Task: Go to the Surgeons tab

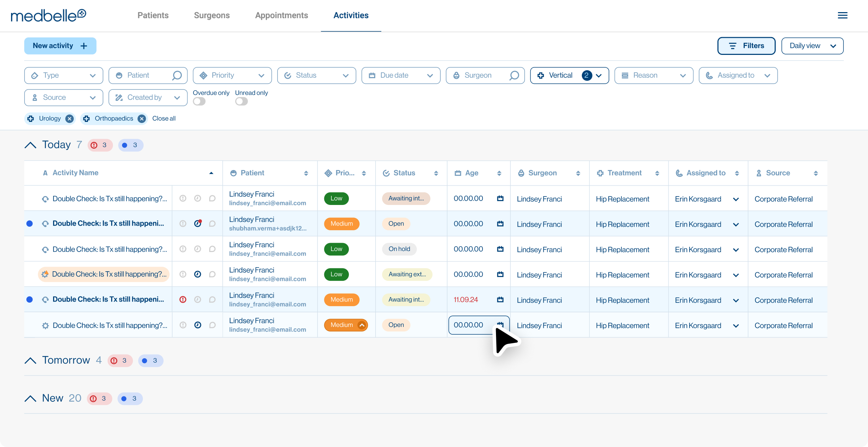Action: pos(212,15)
